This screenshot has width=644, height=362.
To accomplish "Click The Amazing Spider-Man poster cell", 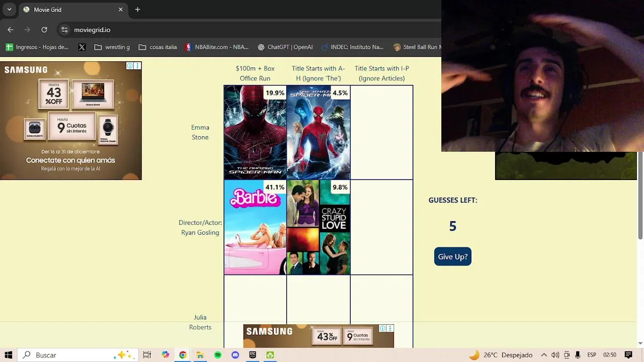I will click(x=255, y=132).
